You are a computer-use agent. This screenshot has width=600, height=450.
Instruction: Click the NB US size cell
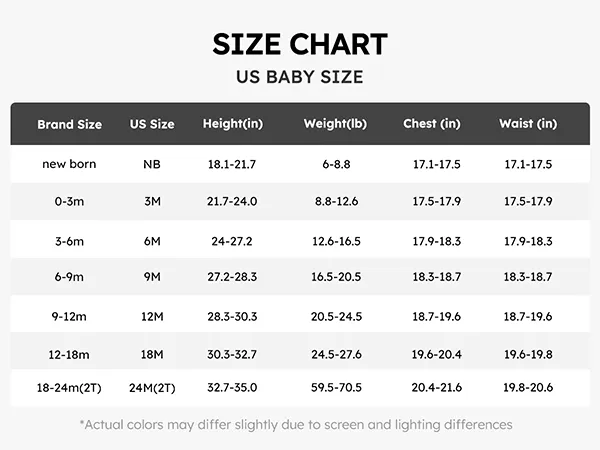tap(152, 163)
